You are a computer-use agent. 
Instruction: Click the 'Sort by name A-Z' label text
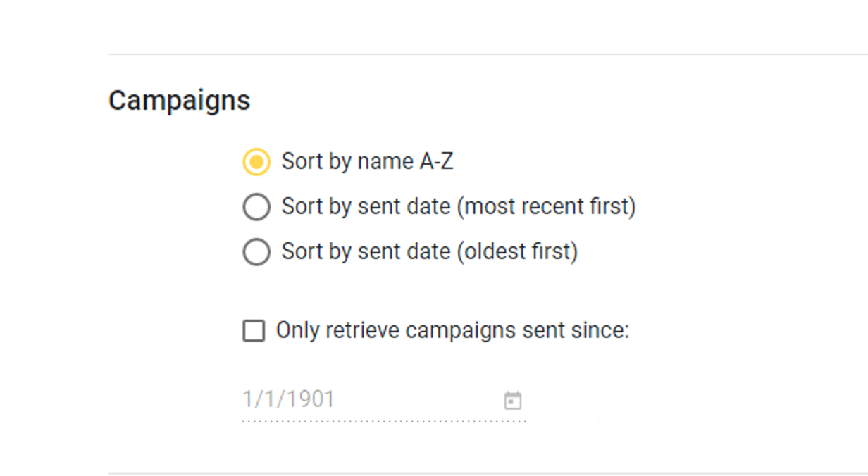367,161
